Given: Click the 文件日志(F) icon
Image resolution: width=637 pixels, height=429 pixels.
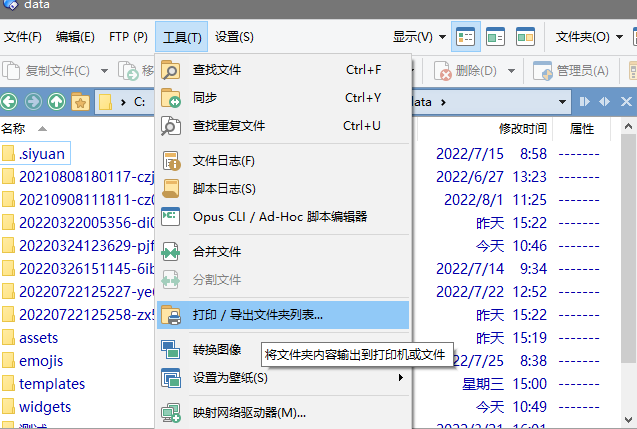Looking at the screenshot, I should click(x=171, y=161).
